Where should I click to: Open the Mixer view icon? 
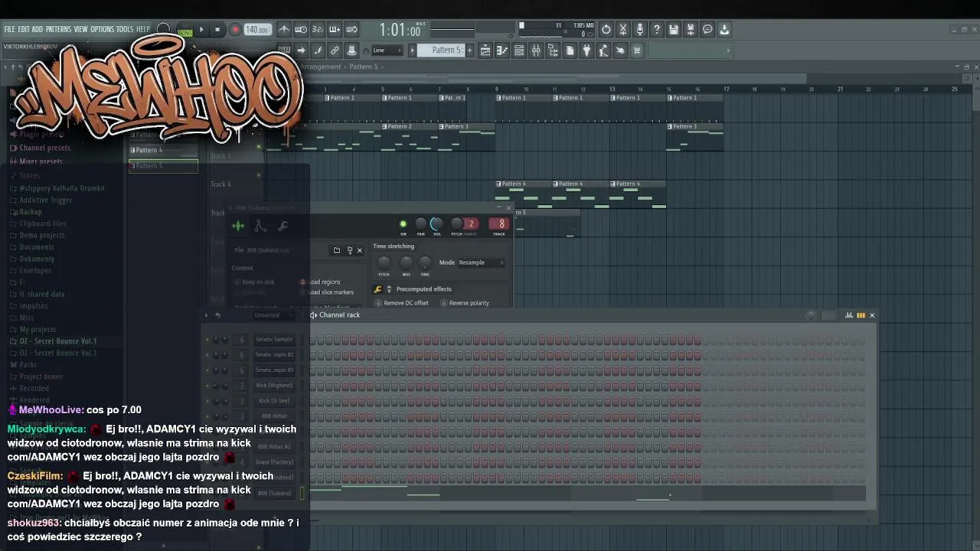tap(536, 51)
